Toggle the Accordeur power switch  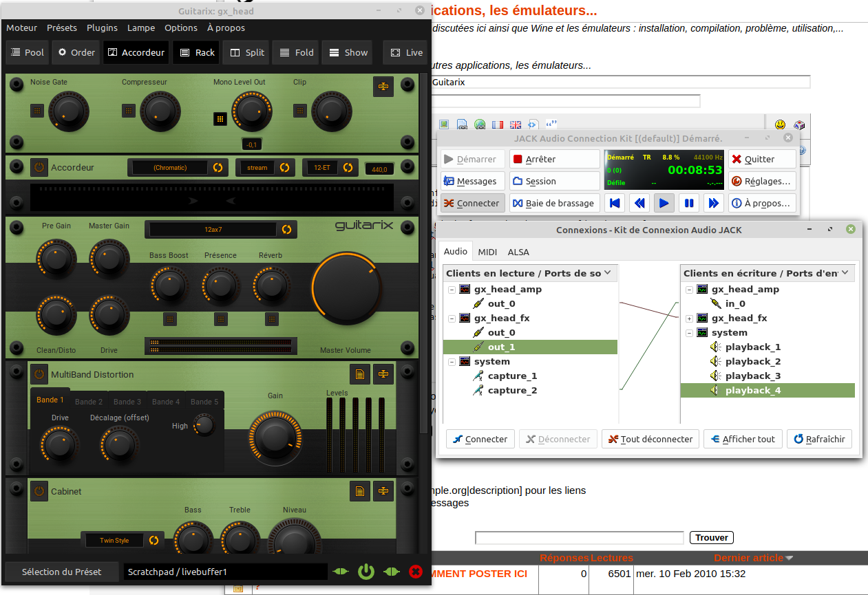click(x=39, y=167)
